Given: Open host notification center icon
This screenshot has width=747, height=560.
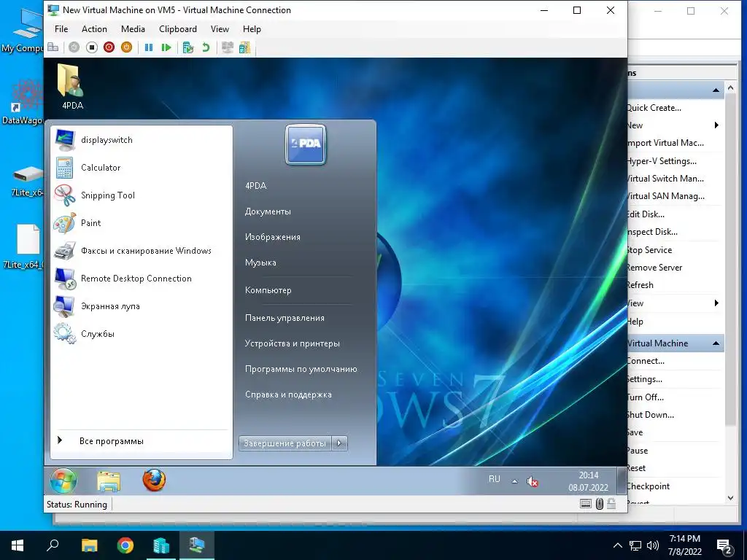Looking at the screenshot, I should 724,546.
